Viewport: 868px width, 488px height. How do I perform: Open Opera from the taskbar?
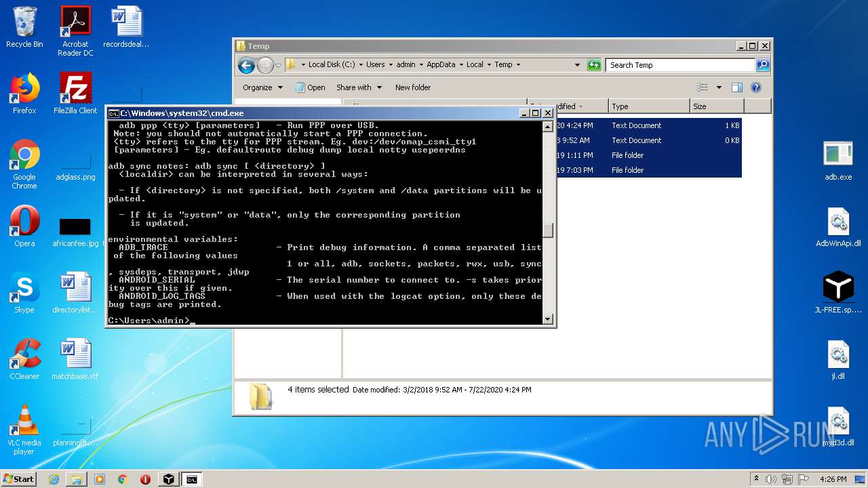click(x=145, y=479)
